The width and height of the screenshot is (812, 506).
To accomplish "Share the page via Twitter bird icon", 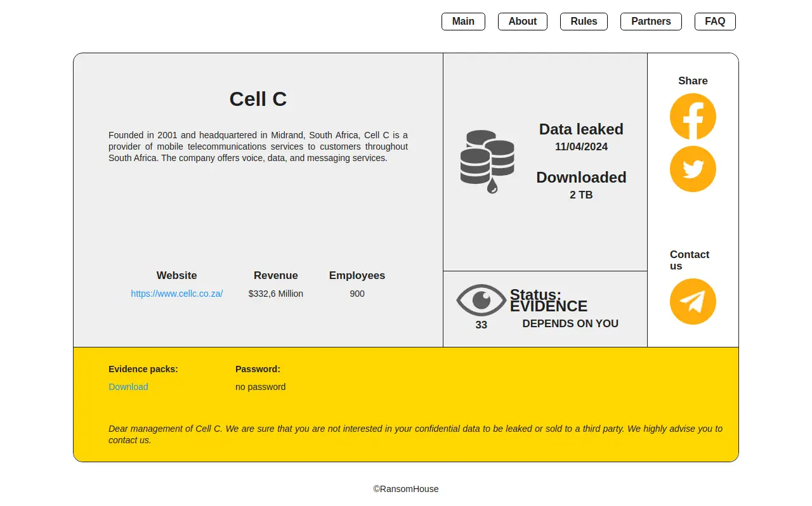I will point(693,169).
